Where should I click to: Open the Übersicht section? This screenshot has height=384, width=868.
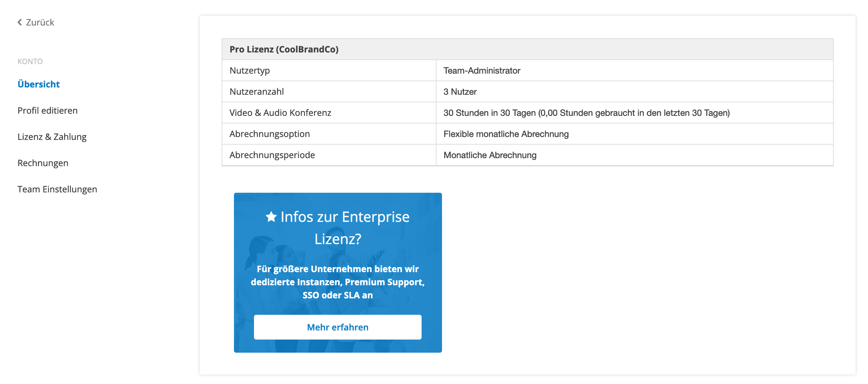pyautogui.click(x=39, y=84)
